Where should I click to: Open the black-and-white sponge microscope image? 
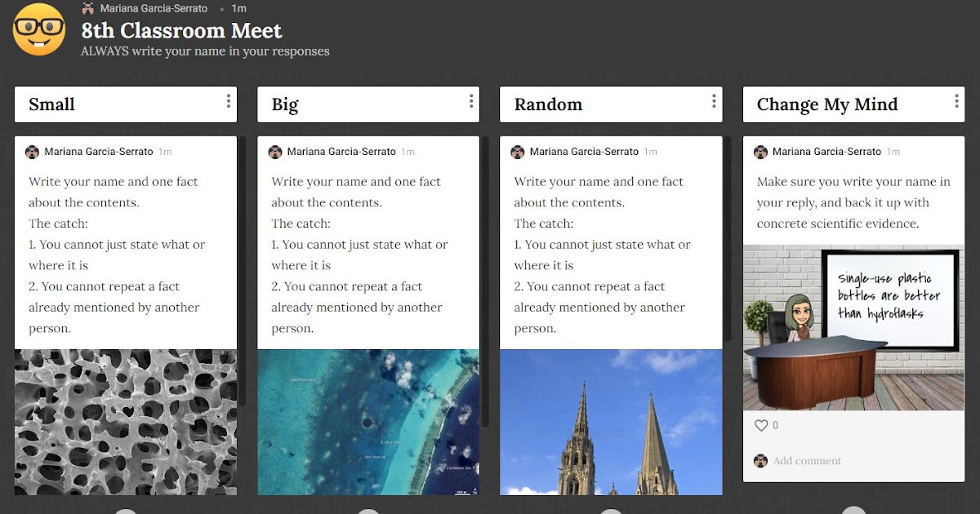point(126,423)
